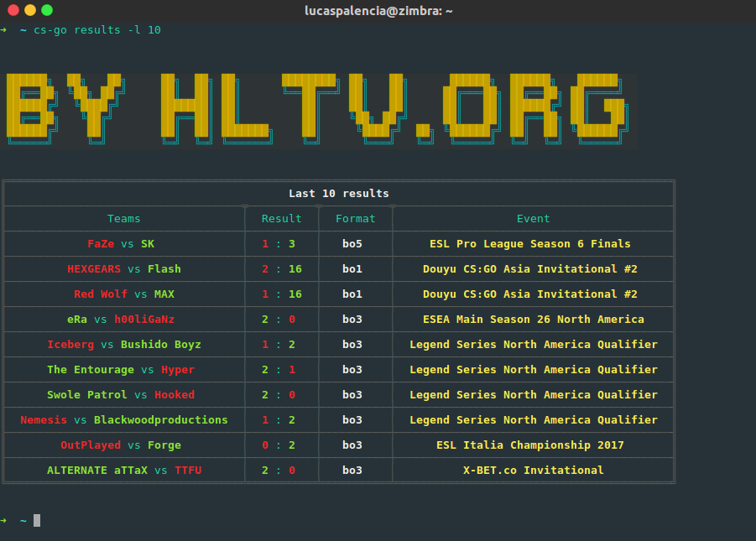This screenshot has width=756, height=541.
Task: Click the '2 : 0' result in eRa row
Action: (x=279, y=319)
